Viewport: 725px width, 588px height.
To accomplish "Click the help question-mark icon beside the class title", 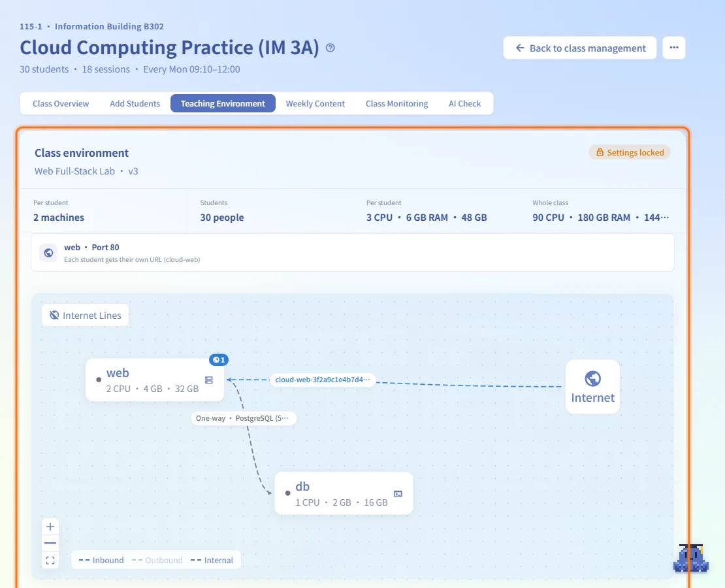I will coord(330,48).
